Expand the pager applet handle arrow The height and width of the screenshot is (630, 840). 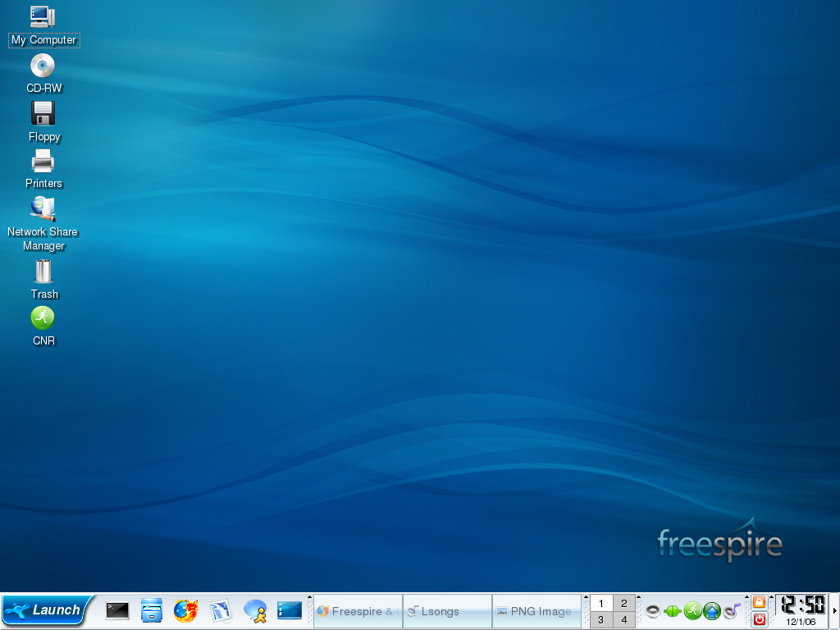click(638, 597)
